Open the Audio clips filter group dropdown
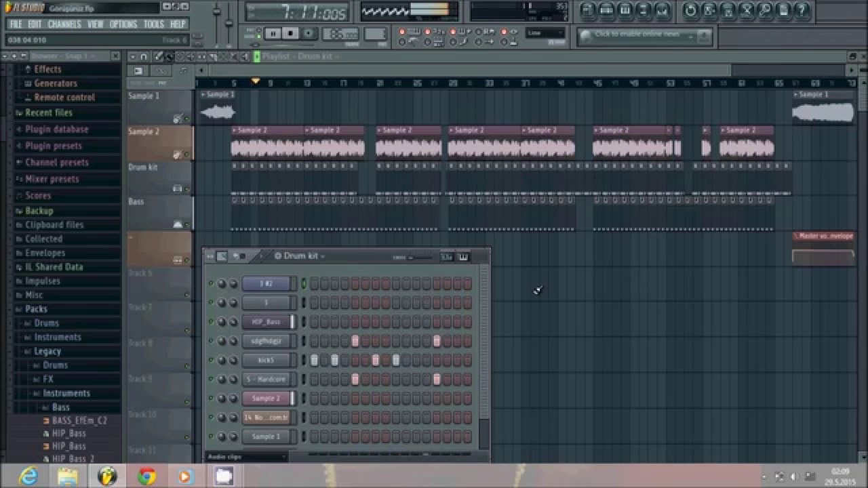Image resolution: width=868 pixels, height=488 pixels. pyautogui.click(x=246, y=457)
